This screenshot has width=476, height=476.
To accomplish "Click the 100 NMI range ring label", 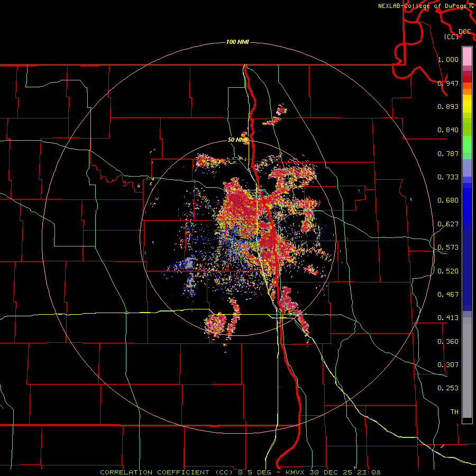I will point(237,42).
